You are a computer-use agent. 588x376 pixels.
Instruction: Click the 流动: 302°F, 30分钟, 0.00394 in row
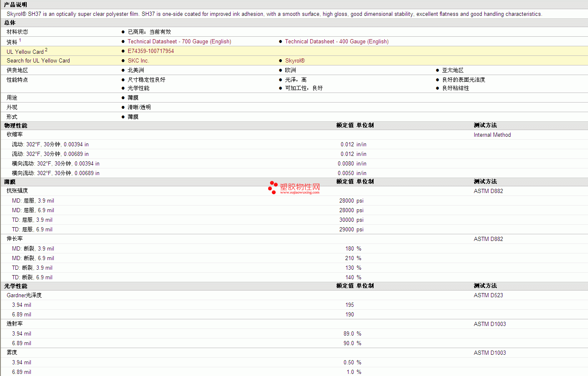[294, 144]
